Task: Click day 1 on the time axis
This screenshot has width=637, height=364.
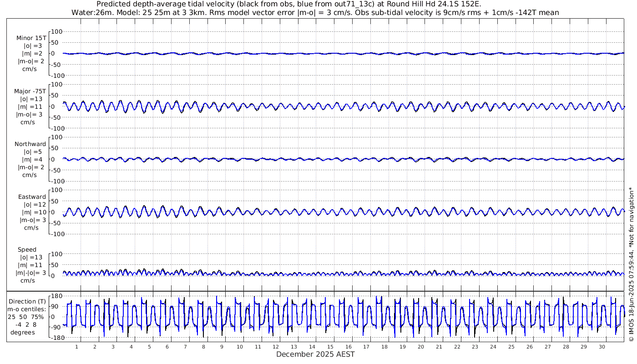Action: [x=76, y=347]
